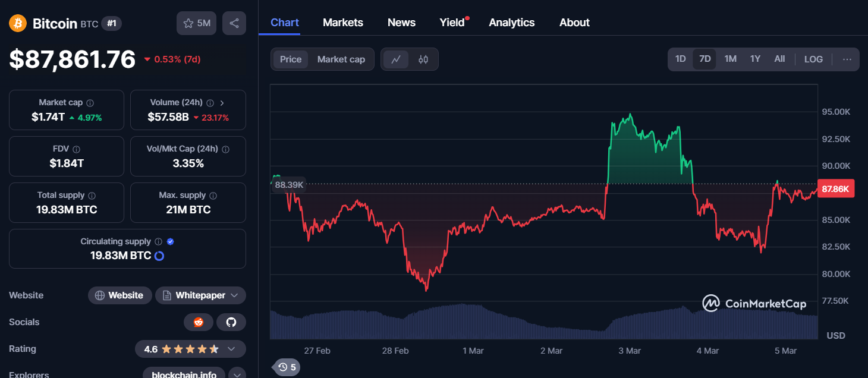Switch to the candlestick chart view
The width and height of the screenshot is (868, 378).
click(x=423, y=59)
